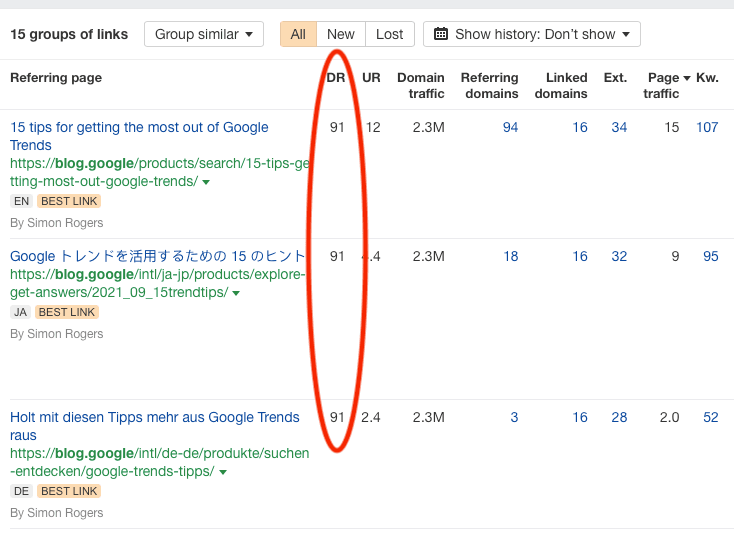Click the BEST LINK badge on German row

[x=69, y=491]
